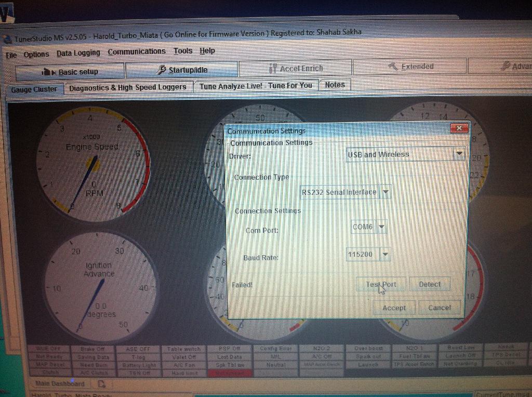Image resolution: width=532 pixels, height=397 pixels.
Task: Click the A/C Fan indicator
Action: pyautogui.click(x=184, y=365)
